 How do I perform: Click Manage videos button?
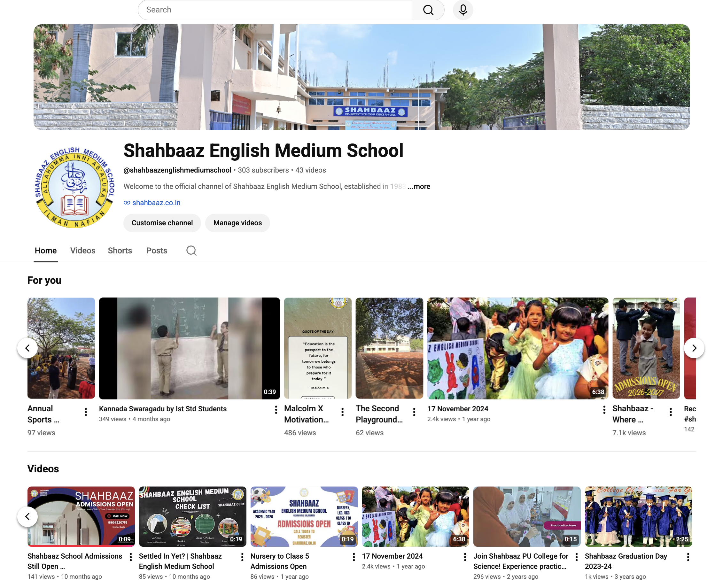point(237,223)
